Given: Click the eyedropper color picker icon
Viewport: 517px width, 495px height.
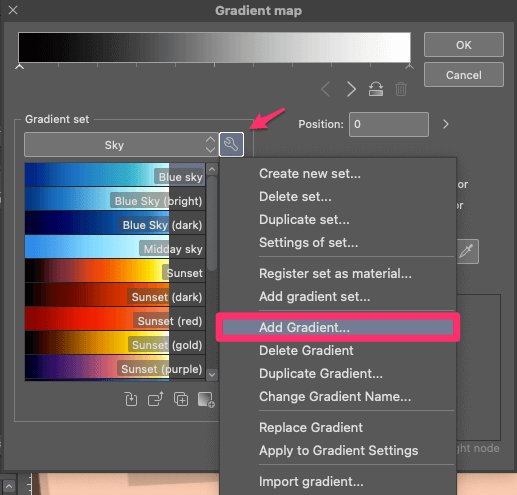Looking at the screenshot, I should pyautogui.click(x=467, y=251).
